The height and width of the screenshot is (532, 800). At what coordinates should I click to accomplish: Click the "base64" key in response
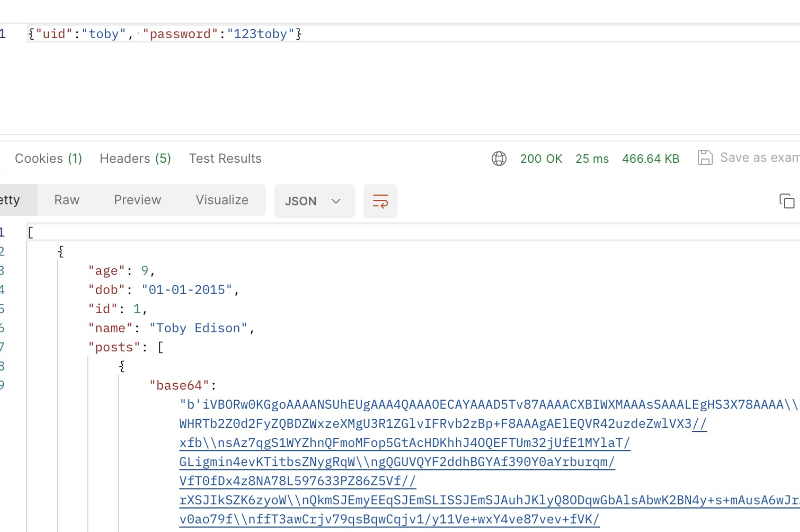point(179,385)
